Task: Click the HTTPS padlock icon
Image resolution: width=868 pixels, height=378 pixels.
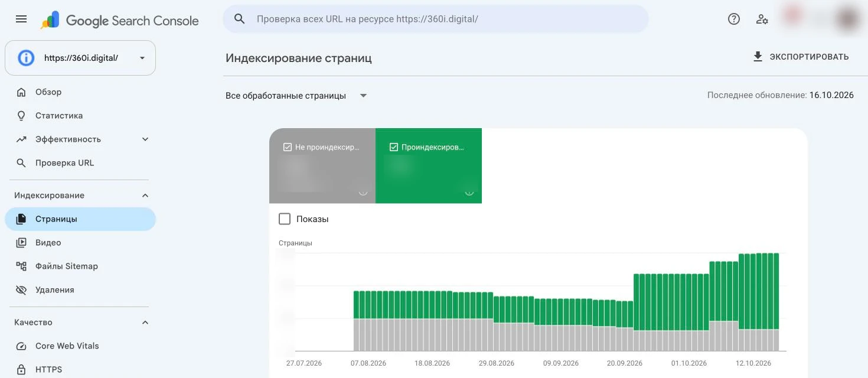Action: [21, 370]
